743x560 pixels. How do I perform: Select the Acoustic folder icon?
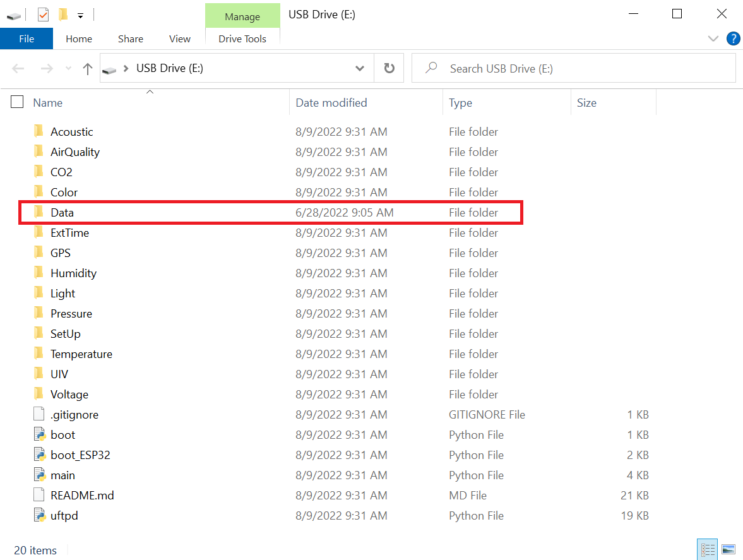click(39, 131)
